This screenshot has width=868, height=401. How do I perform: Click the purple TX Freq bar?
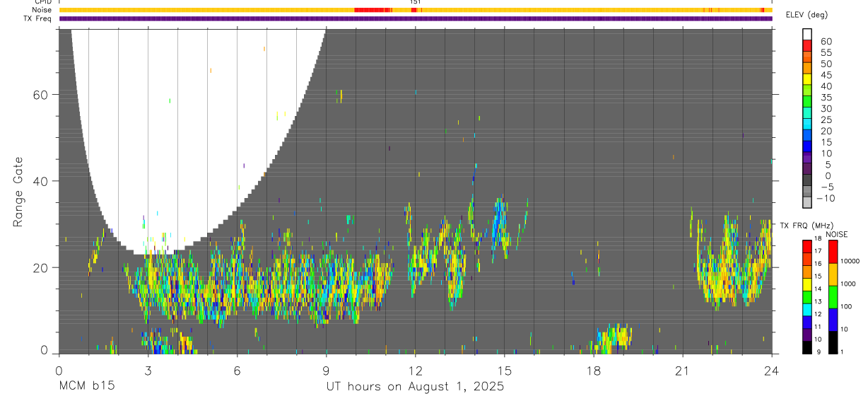(x=415, y=18)
